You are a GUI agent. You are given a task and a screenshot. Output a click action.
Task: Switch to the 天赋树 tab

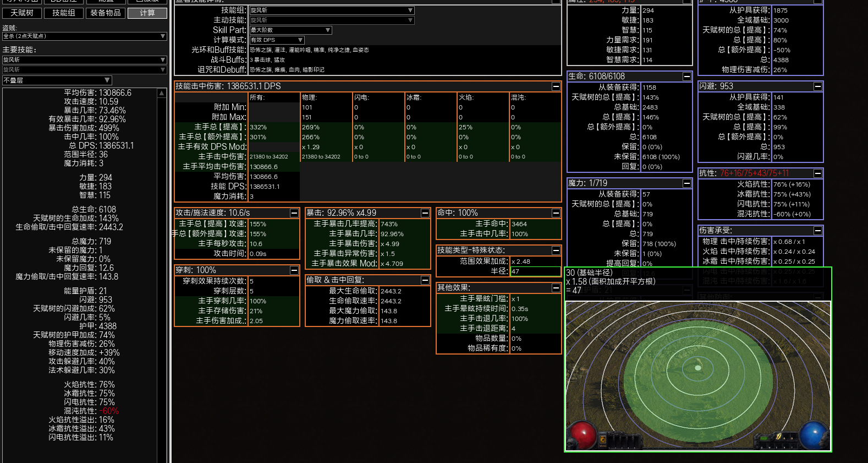[x=22, y=13]
